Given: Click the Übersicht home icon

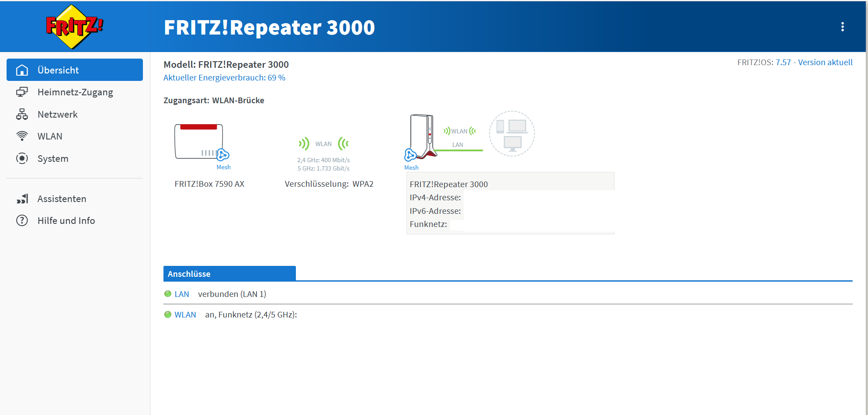Looking at the screenshot, I should click(22, 70).
